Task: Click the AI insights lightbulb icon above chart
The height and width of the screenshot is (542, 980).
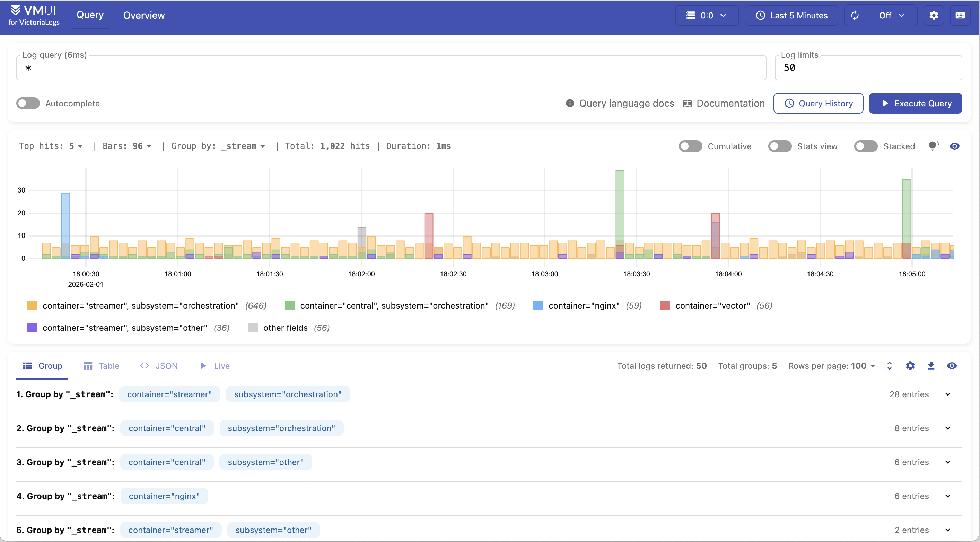Action: (933, 146)
